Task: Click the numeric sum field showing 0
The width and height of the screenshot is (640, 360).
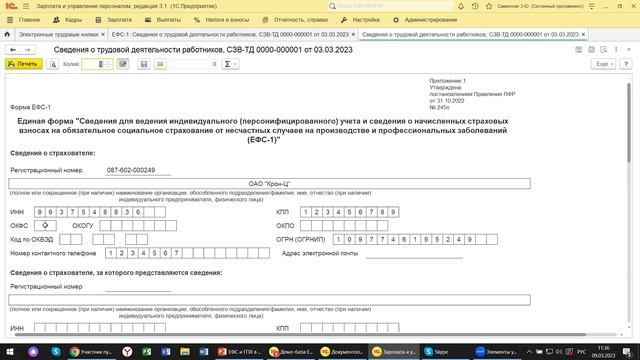Action: (194, 64)
